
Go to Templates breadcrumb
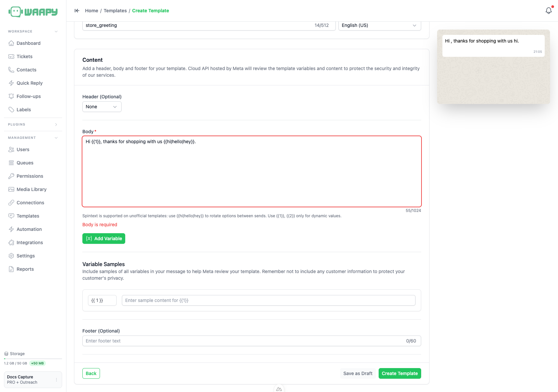(115, 11)
